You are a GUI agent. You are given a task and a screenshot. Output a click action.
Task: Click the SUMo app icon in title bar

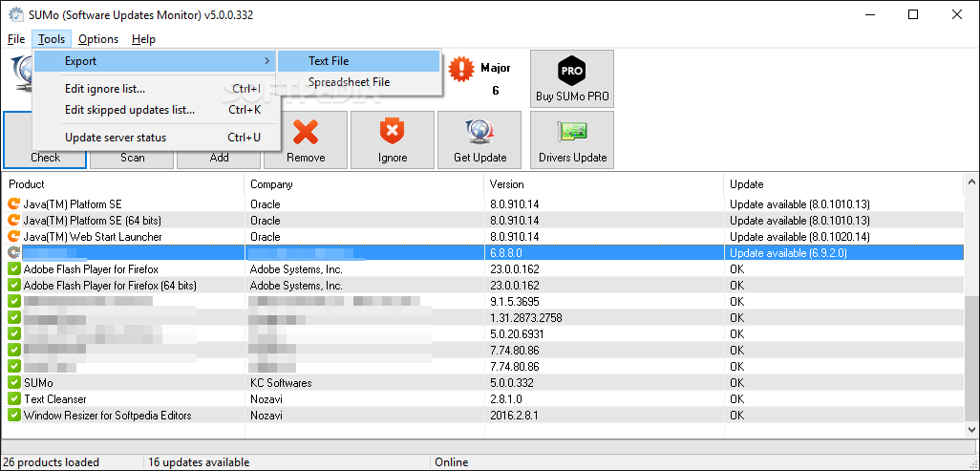click(15, 15)
